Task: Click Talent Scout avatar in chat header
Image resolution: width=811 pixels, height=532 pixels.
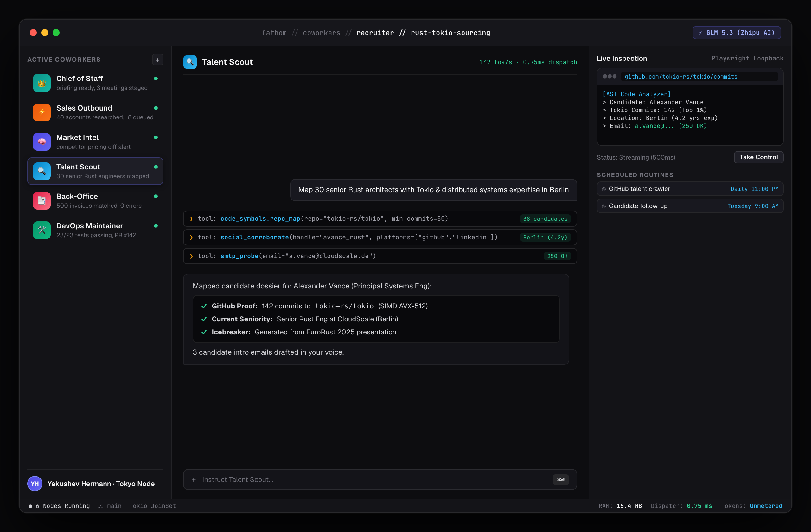Action: point(190,62)
